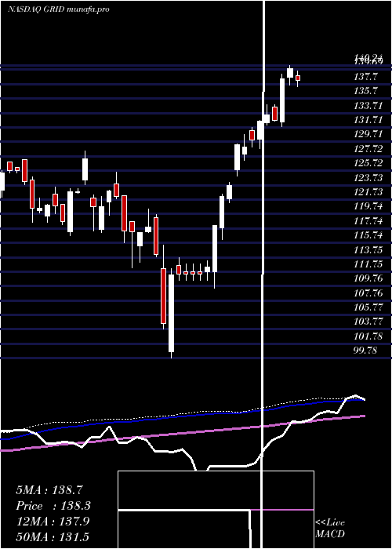
Task: Click the 111.75 price axis label
Action: pyautogui.click(x=368, y=264)
